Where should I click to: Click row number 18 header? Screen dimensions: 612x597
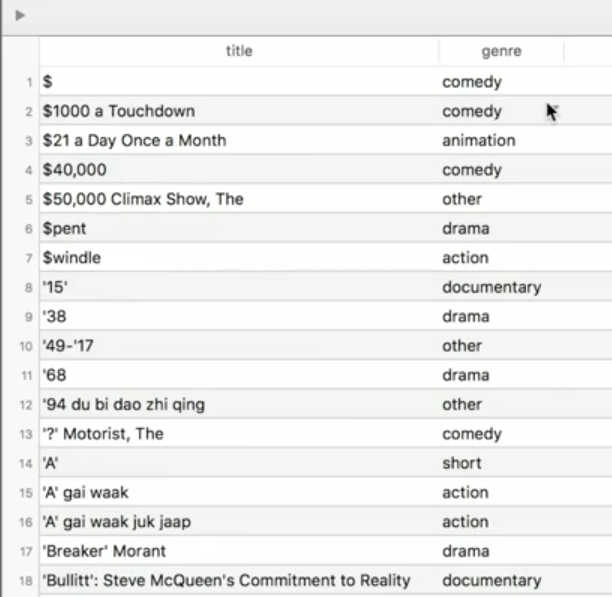click(x=26, y=581)
